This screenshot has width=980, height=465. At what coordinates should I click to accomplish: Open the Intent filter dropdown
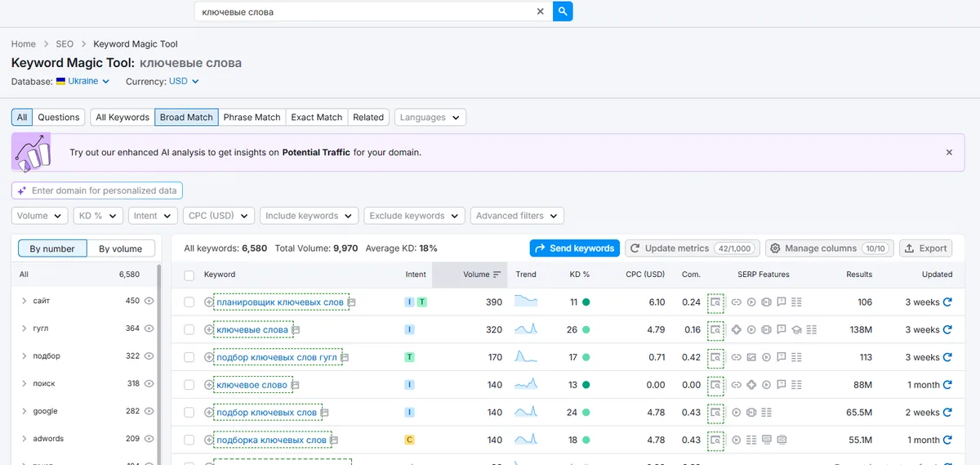[x=153, y=216]
